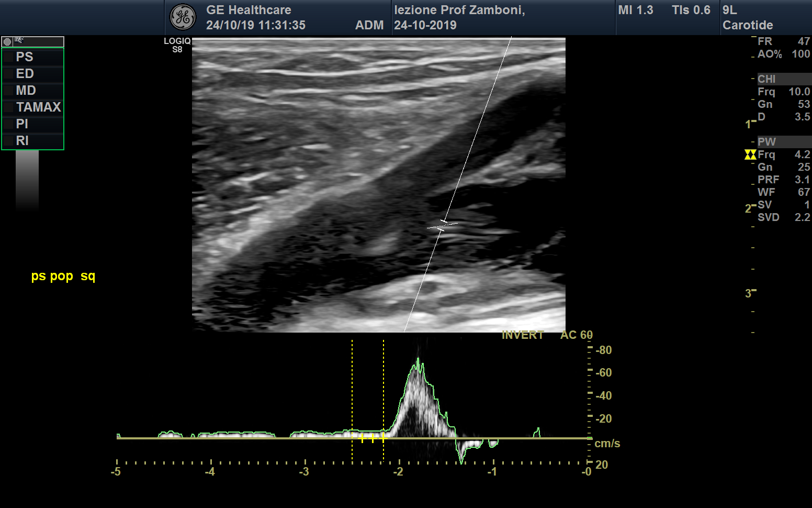Click the 9L Carotide probe preset label
812x508 pixels.
(747, 17)
